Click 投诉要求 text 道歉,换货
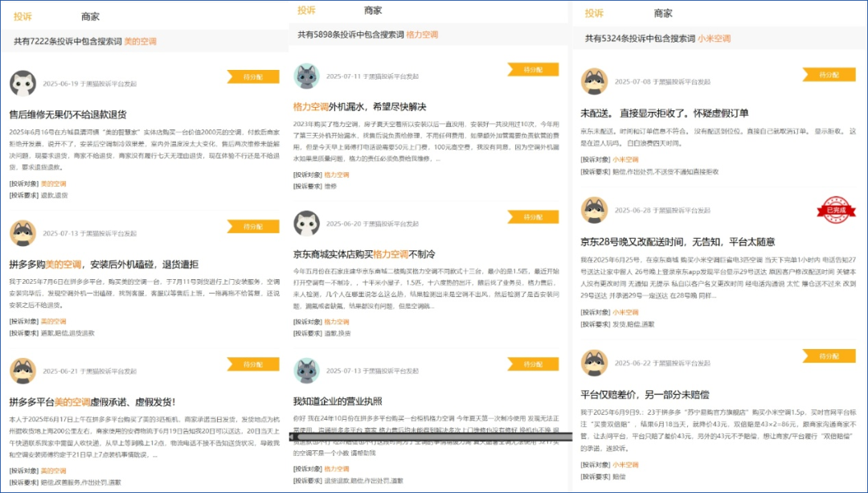The width and height of the screenshot is (868, 493). click(x=337, y=334)
